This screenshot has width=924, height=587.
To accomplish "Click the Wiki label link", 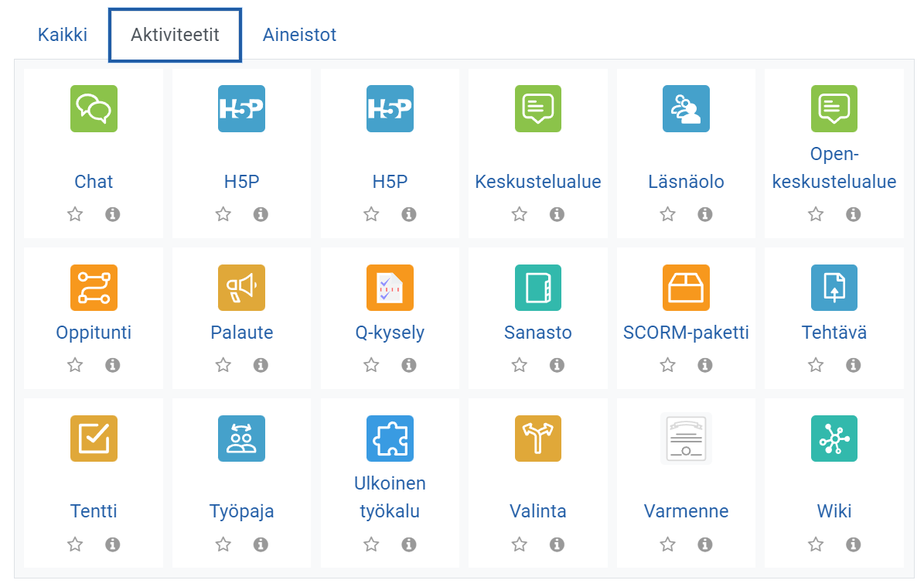I will (834, 511).
